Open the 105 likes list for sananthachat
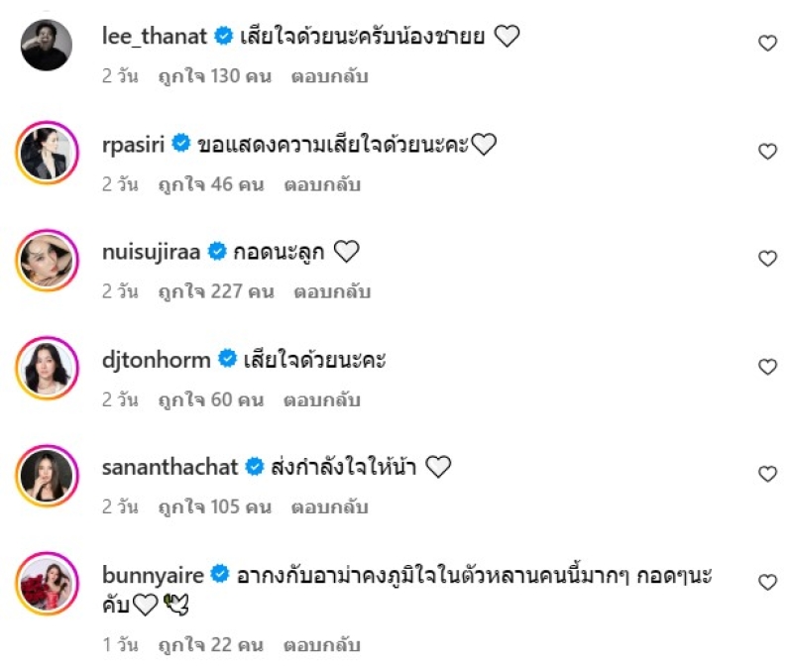Screen dimensions: 793x672 214,507
